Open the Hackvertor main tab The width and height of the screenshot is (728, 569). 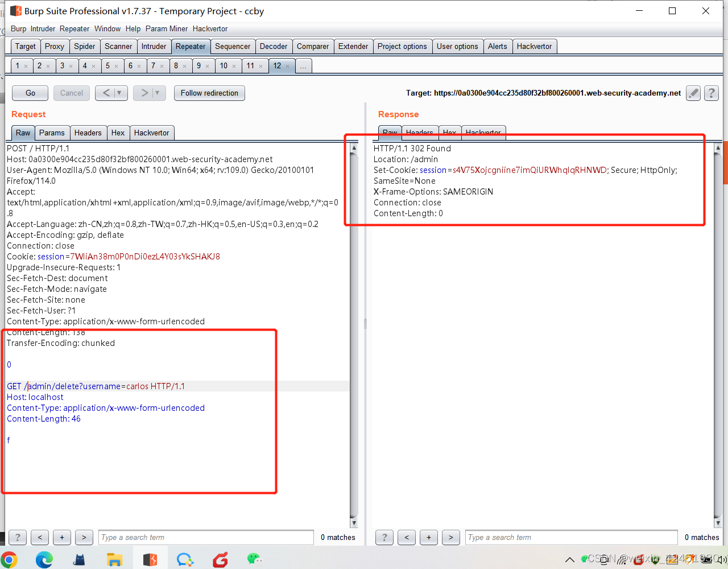535,47
